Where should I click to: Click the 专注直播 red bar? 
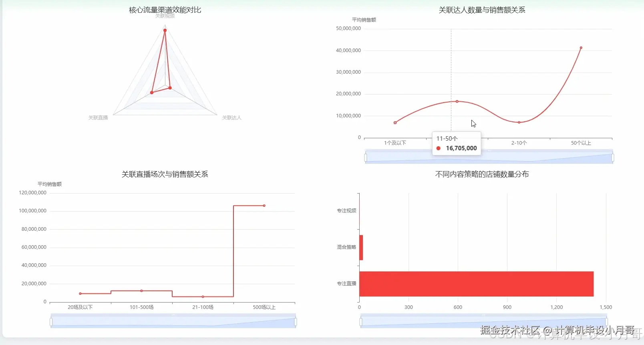point(477,284)
